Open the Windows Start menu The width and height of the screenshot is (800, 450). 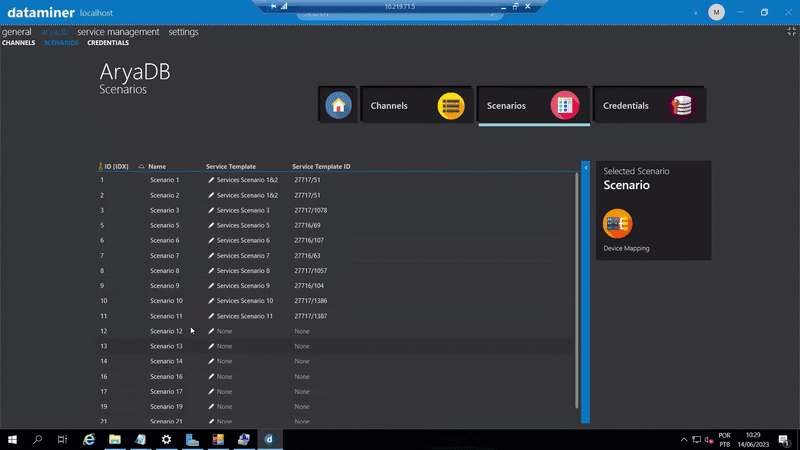click(x=12, y=439)
